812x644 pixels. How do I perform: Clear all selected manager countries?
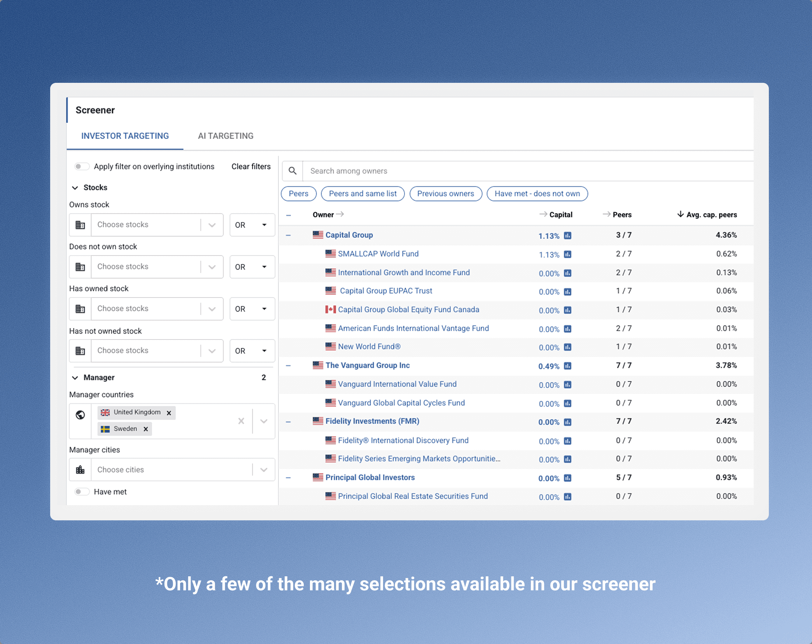241,421
